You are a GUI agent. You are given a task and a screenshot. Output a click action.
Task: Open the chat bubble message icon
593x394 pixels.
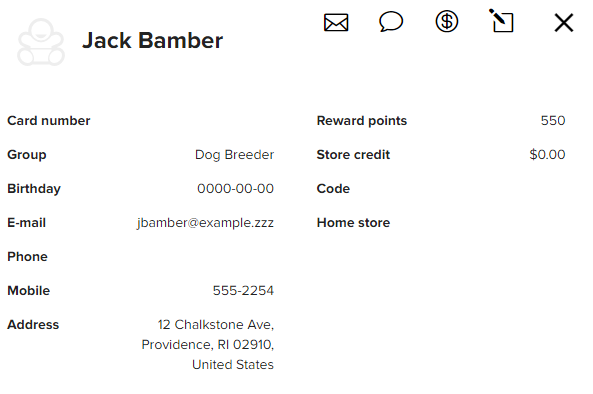pyautogui.click(x=391, y=22)
